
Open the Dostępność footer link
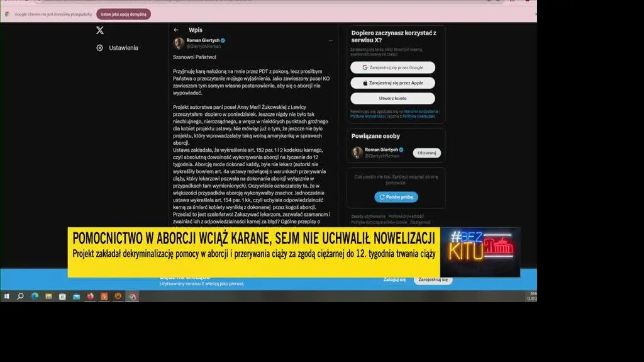(x=421, y=222)
